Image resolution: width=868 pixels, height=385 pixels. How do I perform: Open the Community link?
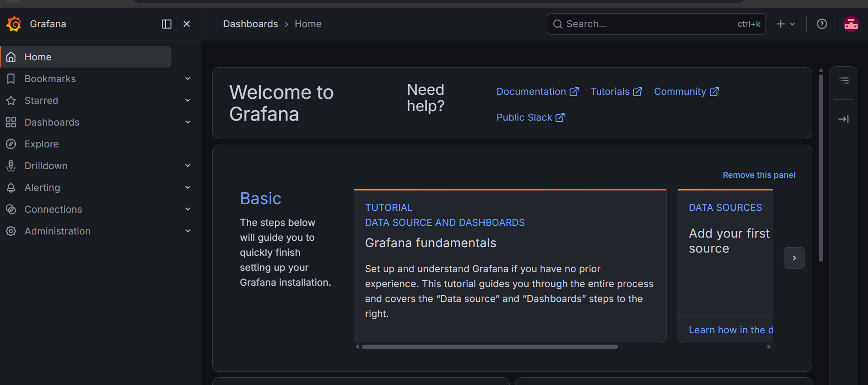[x=686, y=92]
